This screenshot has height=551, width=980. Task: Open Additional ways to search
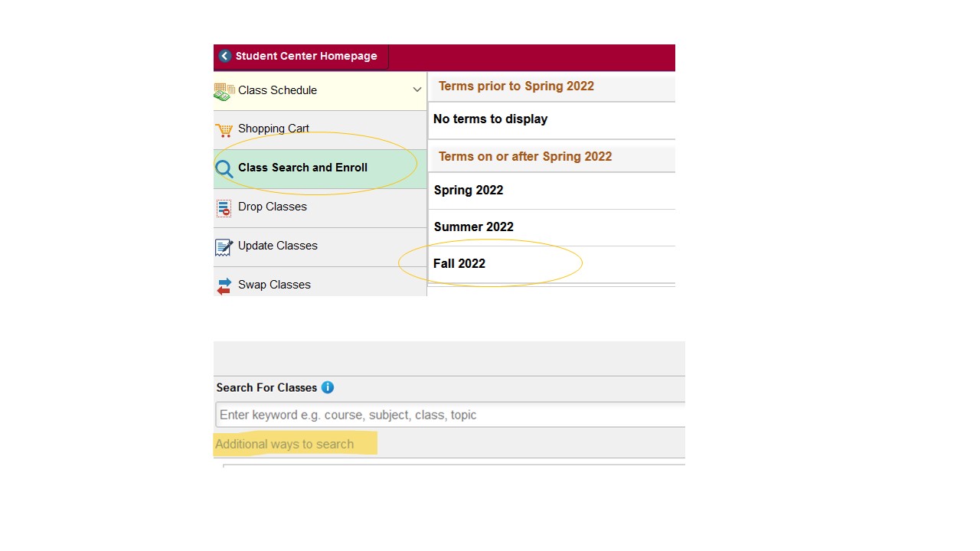tap(285, 445)
